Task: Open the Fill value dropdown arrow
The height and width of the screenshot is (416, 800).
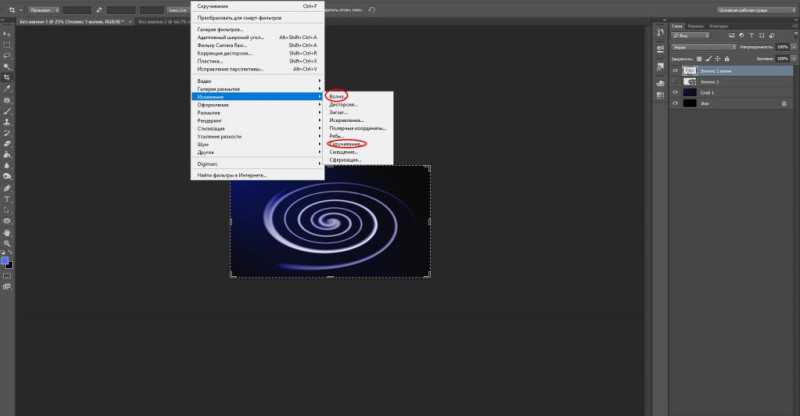Action: tap(793, 59)
